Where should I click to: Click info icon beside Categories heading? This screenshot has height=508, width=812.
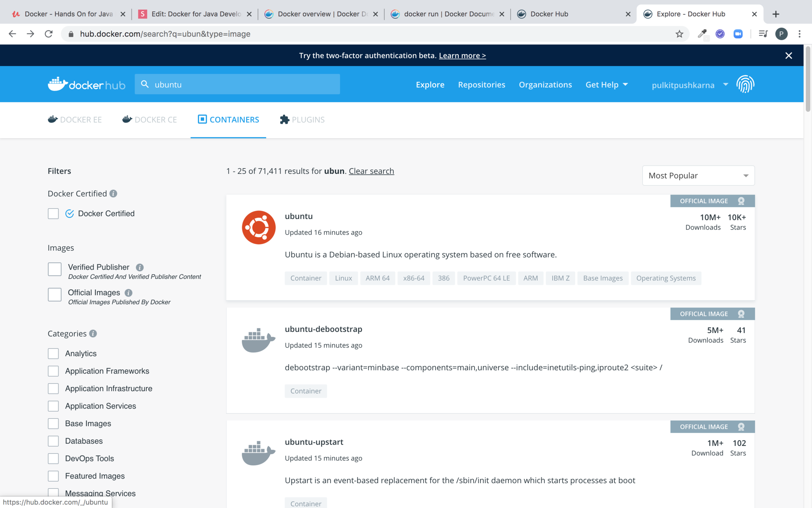coord(93,333)
